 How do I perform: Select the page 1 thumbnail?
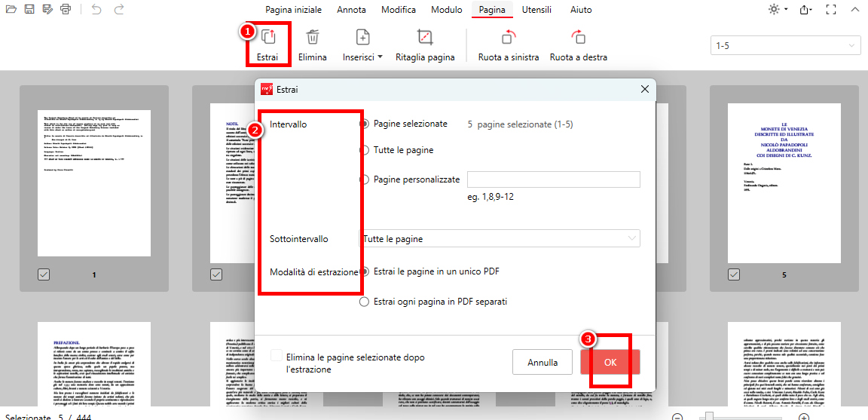(94, 182)
